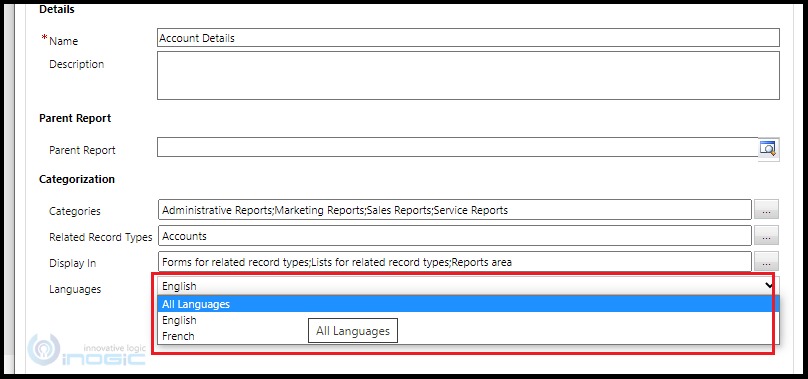Open the Related Record Types ellipsis button
The height and width of the screenshot is (379, 808).
[766, 235]
